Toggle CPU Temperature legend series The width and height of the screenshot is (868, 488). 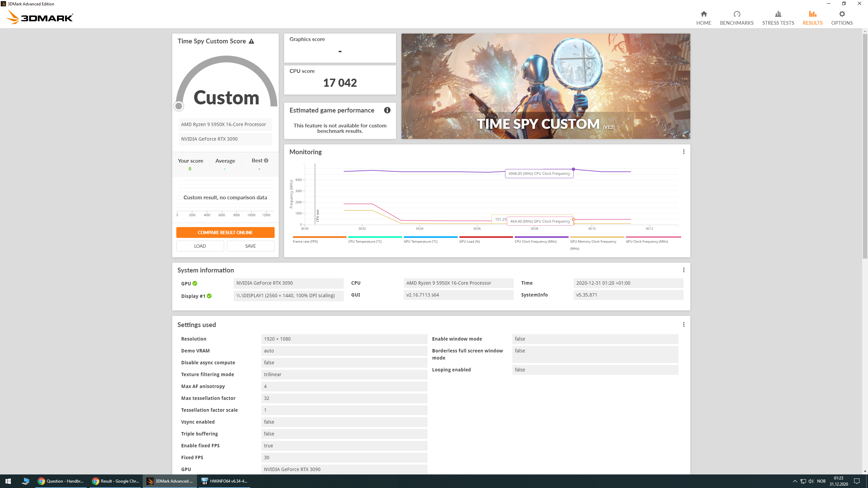(375, 240)
